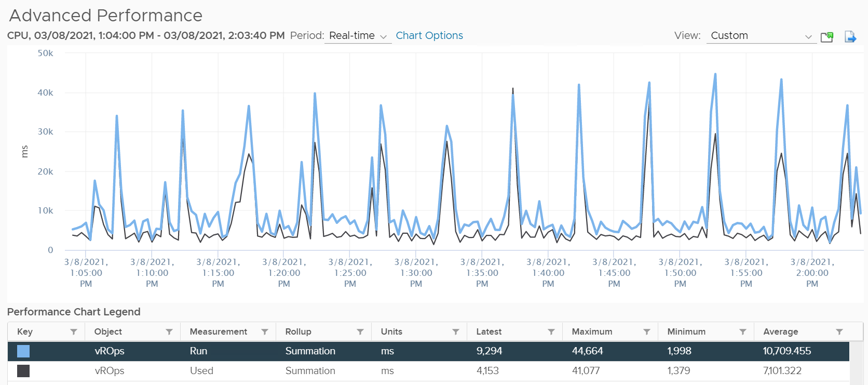Viewport: 868px width, 385px height.
Task: Click the 1:05:00 PM axis label
Action: 86,273
